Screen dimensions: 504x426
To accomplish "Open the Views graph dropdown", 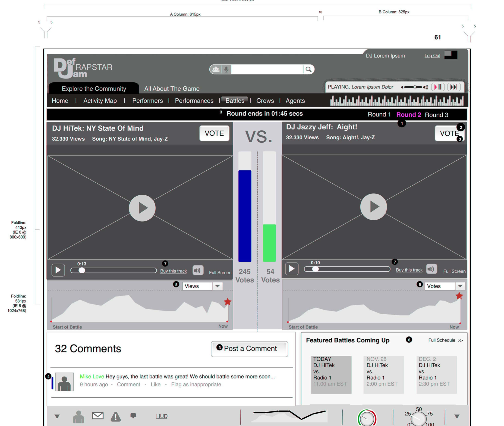I will (x=217, y=286).
